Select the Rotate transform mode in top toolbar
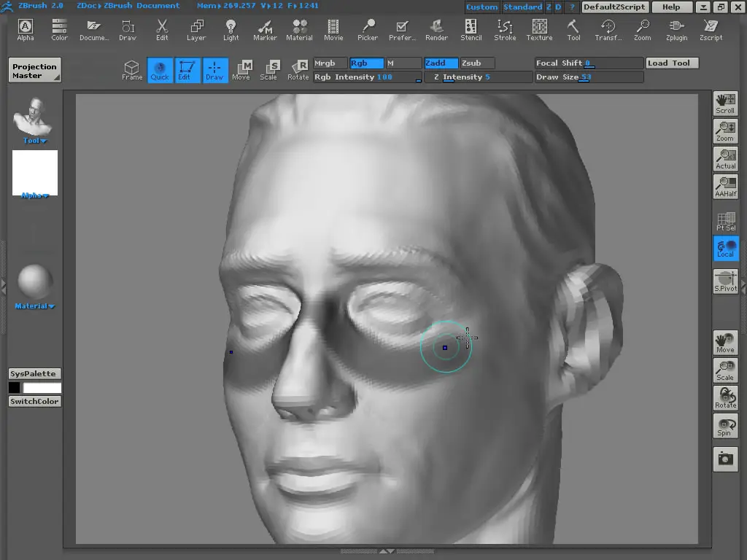The height and width of the screenshot is (560, 747). [x=298, y=70]
